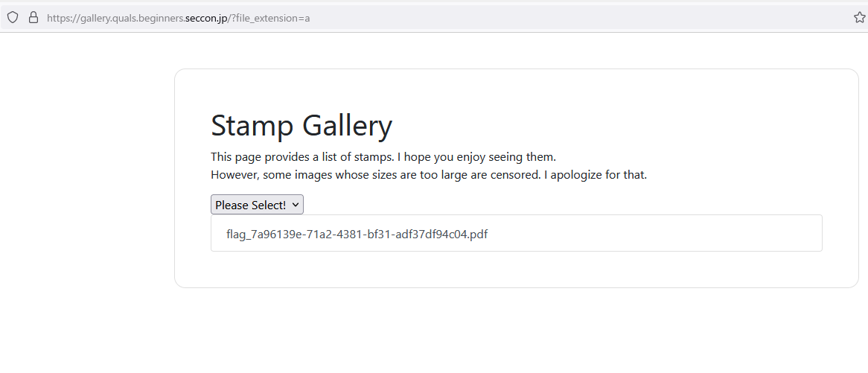Click the "I apologize for that" text
Image resolution: width=868 pixels, height=373 pixels.
599,176
